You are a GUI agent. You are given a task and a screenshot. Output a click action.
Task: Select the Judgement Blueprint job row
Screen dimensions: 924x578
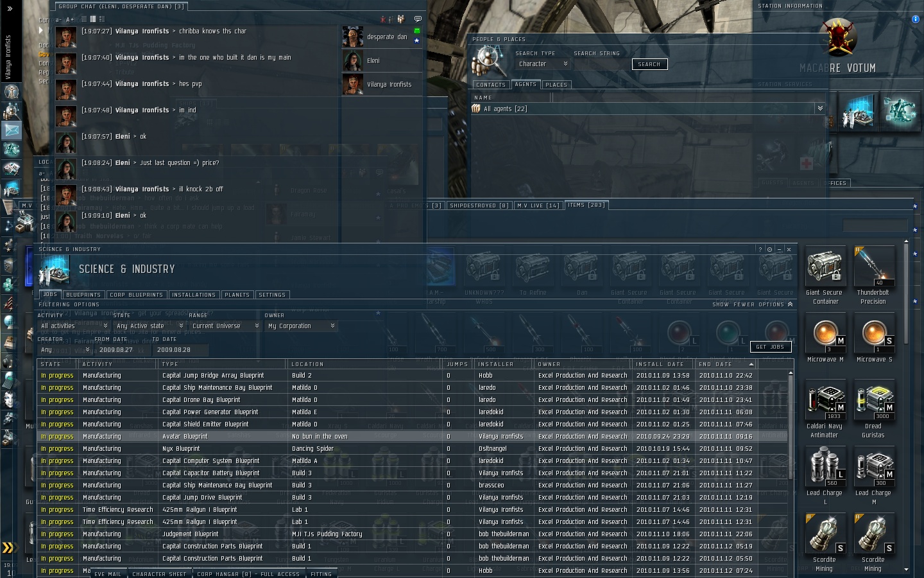click(411, 534)
